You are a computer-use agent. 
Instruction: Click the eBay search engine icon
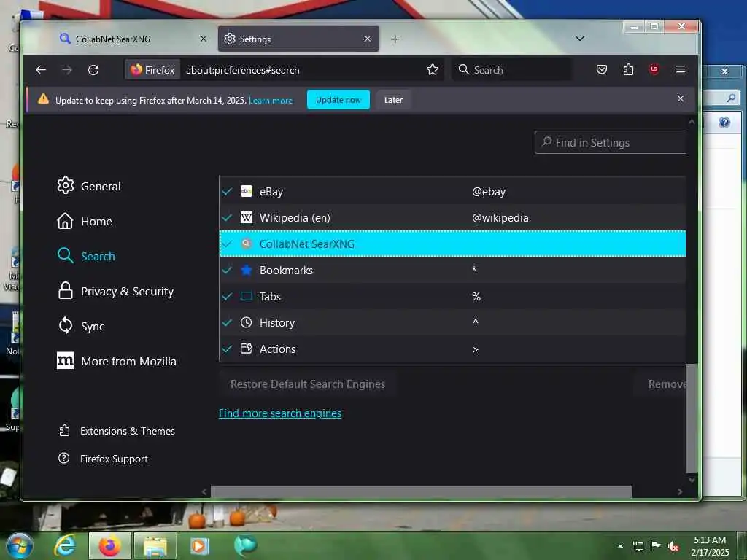click(247, 192)
